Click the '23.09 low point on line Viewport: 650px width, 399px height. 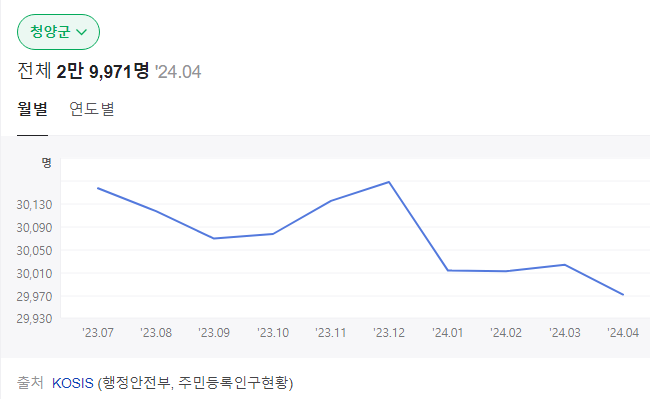point(213,238)
